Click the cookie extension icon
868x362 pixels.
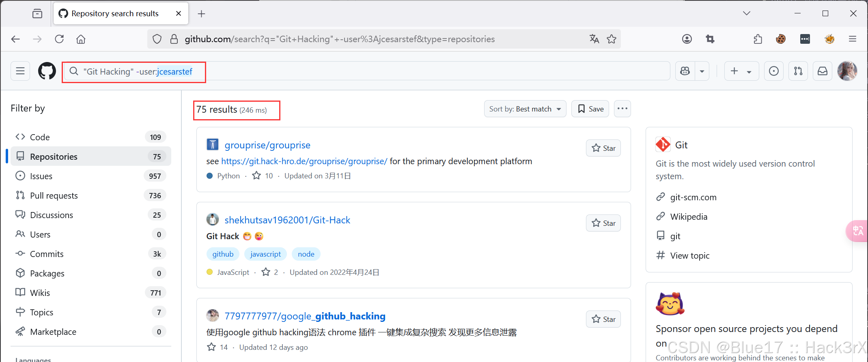pos(781,39)
